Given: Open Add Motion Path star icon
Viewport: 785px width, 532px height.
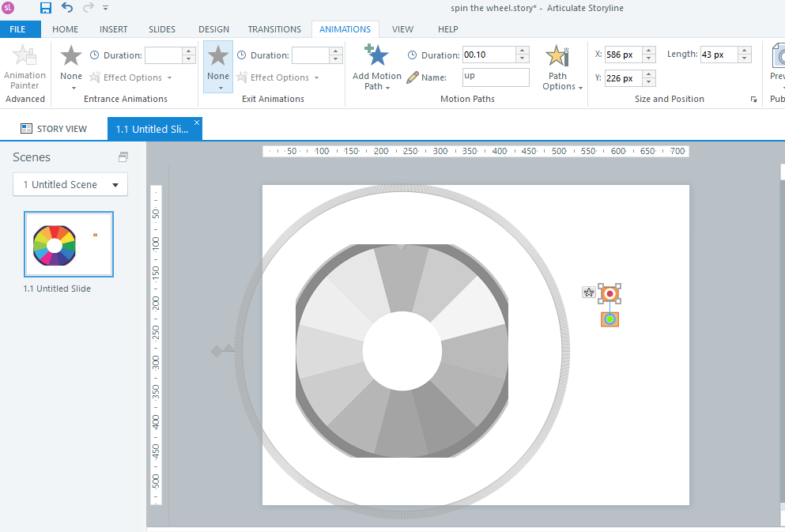Looking at the screenshot, I should click(376, 57).
